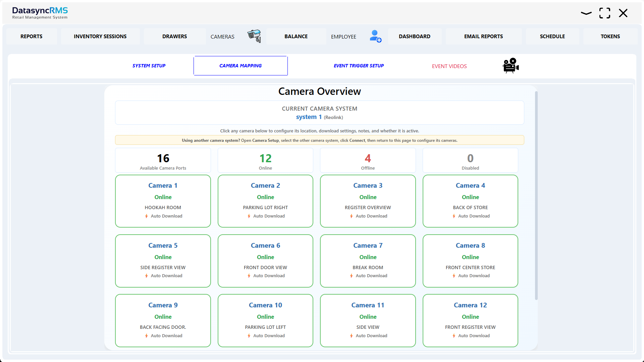Select Camera 11 Side View card
This screenshot has height=362, width=644.
[x=368, y=320]
